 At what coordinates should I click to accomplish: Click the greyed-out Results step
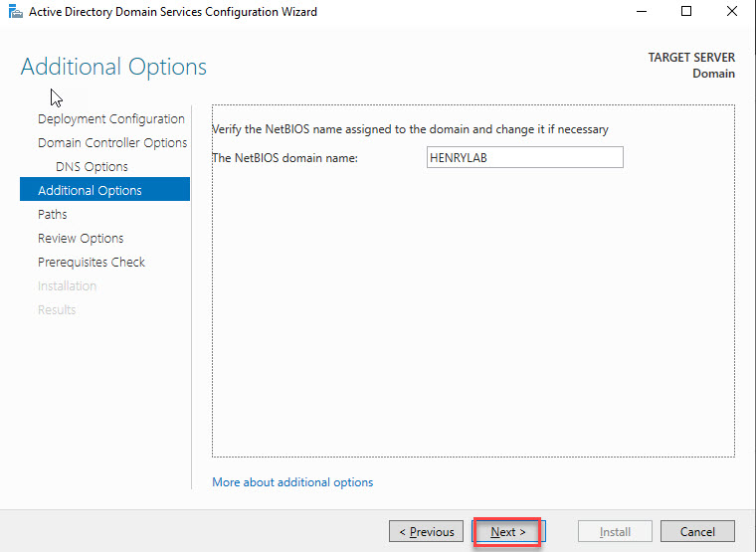point(57,309)
